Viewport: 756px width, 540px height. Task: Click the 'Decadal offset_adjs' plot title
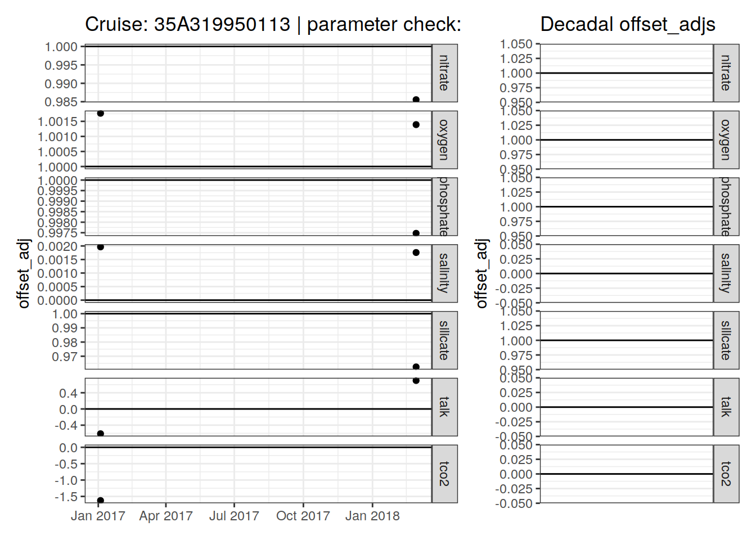point(627,24)
